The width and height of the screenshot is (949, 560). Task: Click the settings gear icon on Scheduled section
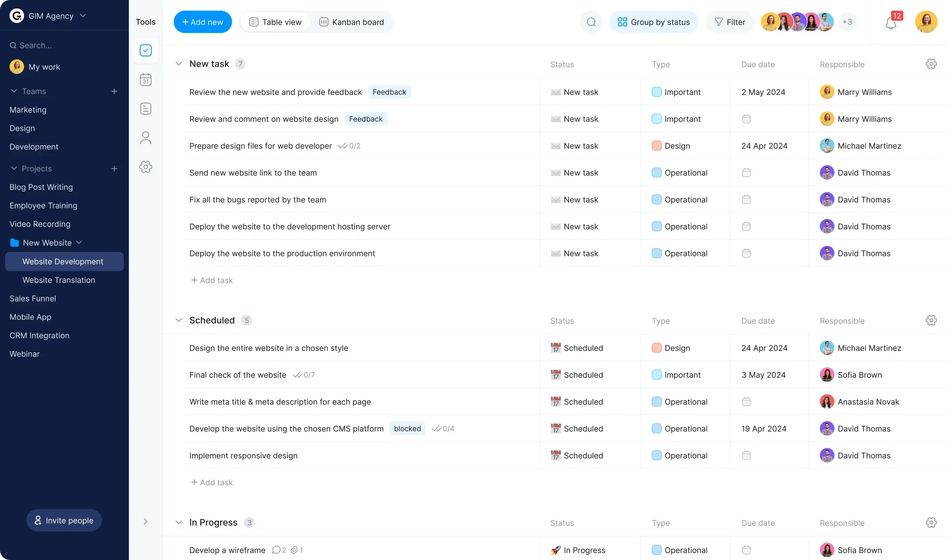(931, 320)
